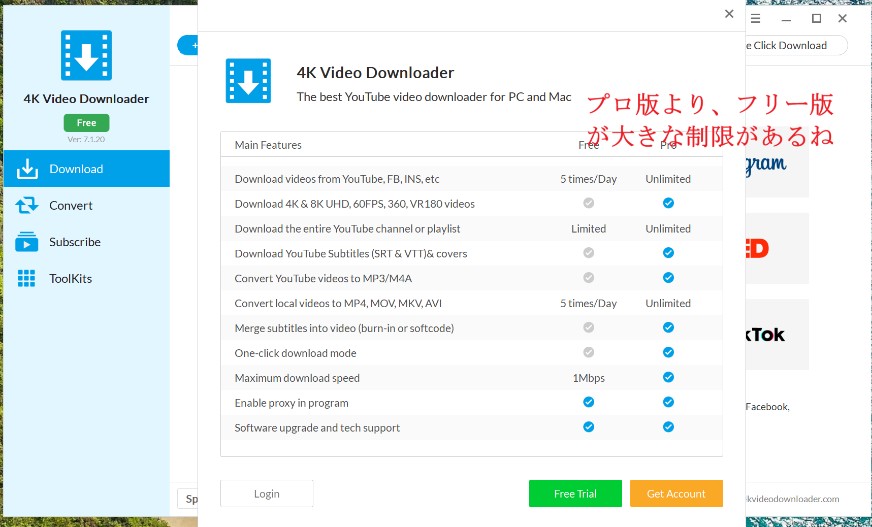The image size is (872, 527).
Task: Click '5 times/Day' in Download videos row
Action: coord(588,179)
